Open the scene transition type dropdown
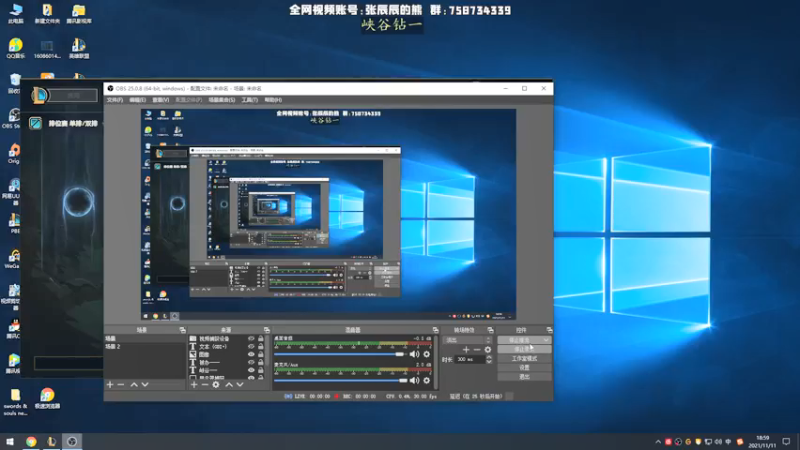Image resolution: width=800 pixels, height=450 pixels. tap(468, 340)
